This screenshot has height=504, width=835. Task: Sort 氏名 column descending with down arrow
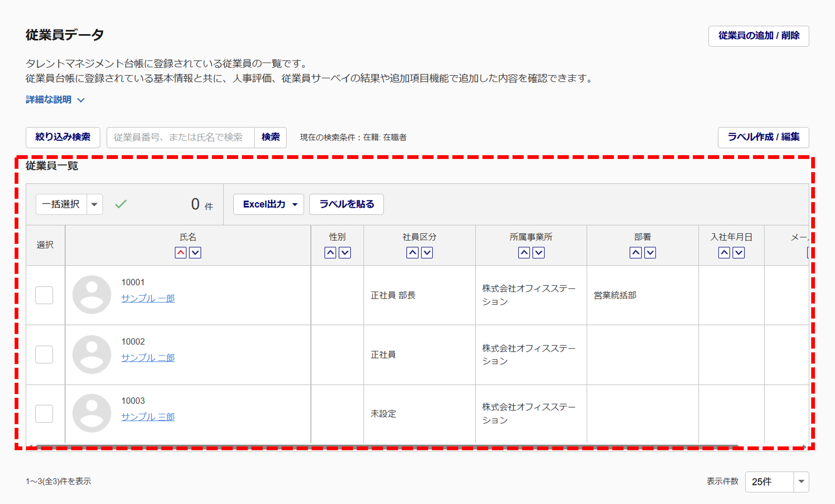point(195,253)
